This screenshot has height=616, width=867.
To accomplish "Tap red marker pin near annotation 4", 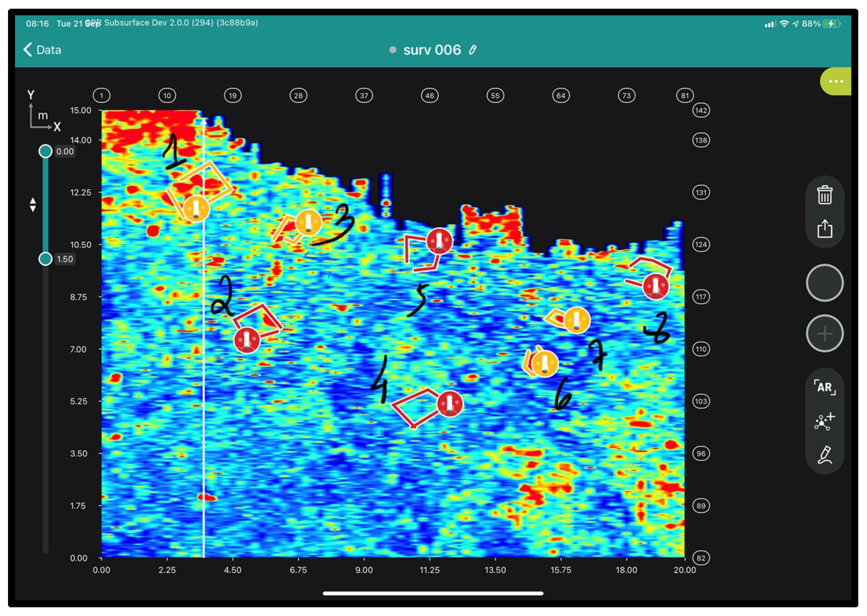I will (449, 404).
